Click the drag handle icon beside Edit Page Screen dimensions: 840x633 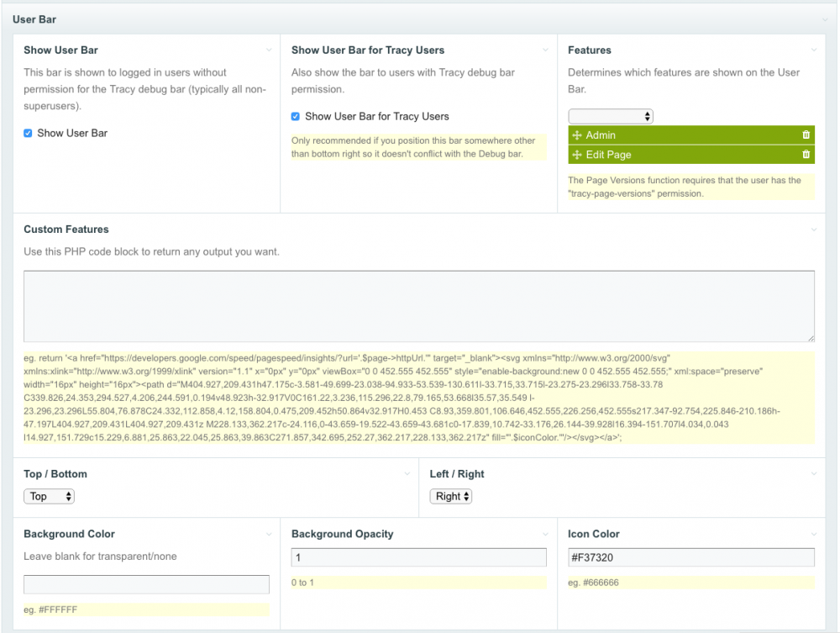(x=577, y=155)
